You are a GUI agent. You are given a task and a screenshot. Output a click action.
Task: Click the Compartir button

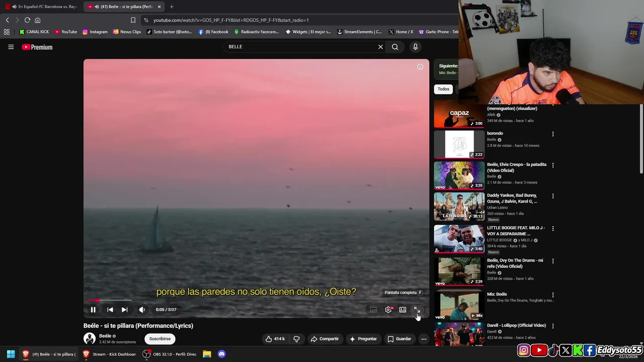pyautogui.click(x=325, y=339)
